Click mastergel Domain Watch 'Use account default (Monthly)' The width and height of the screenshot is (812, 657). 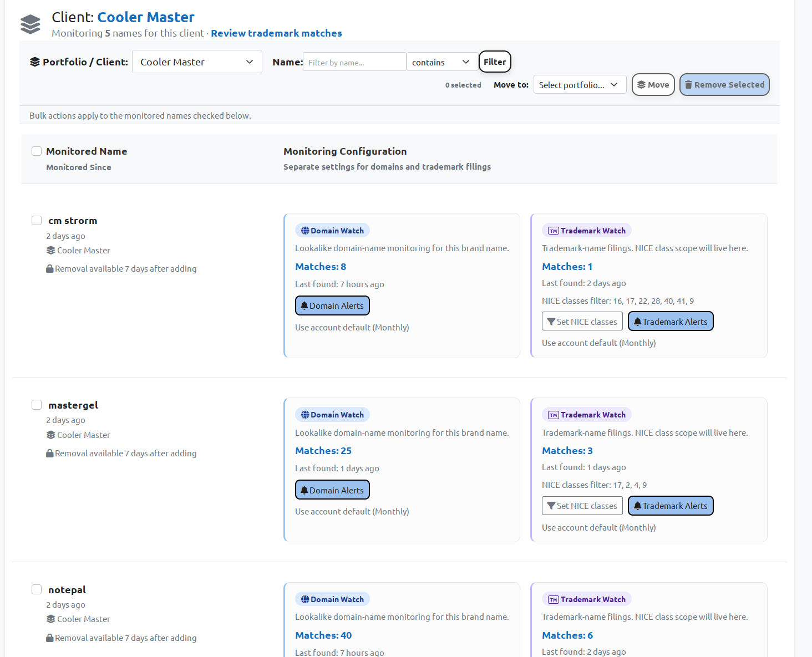(x=352, y=511)
